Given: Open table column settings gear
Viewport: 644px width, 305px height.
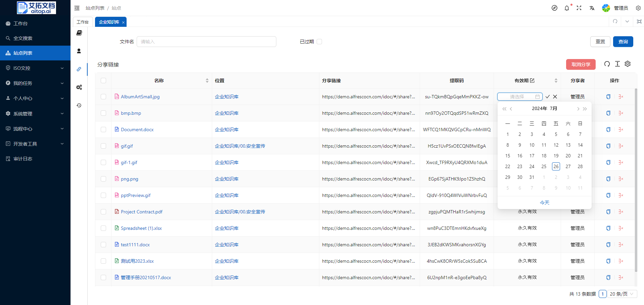Looking at the screenshot, I should [x=628, y=64].
